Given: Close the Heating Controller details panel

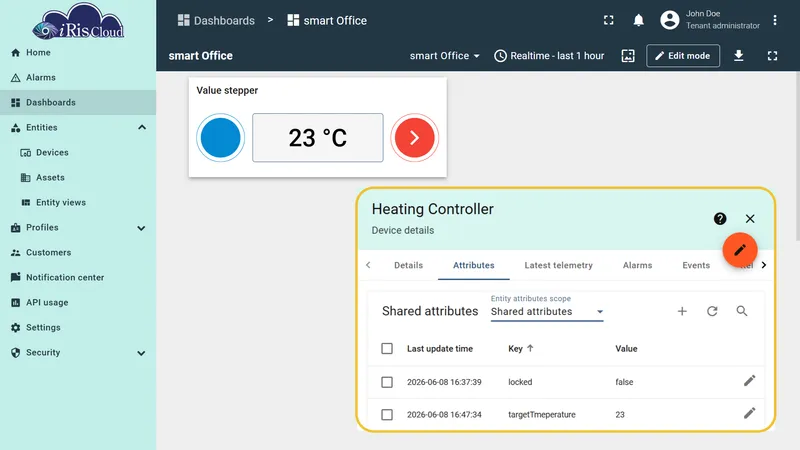Looking at the screenshot, I should click(749, 218).
